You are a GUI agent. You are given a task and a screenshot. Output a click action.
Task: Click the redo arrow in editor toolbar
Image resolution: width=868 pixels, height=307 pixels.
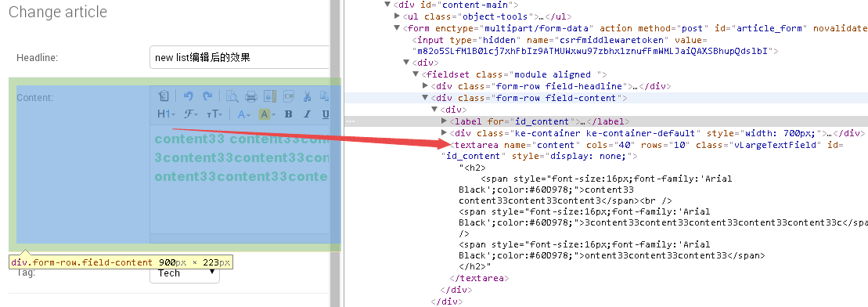coord(207,96)
